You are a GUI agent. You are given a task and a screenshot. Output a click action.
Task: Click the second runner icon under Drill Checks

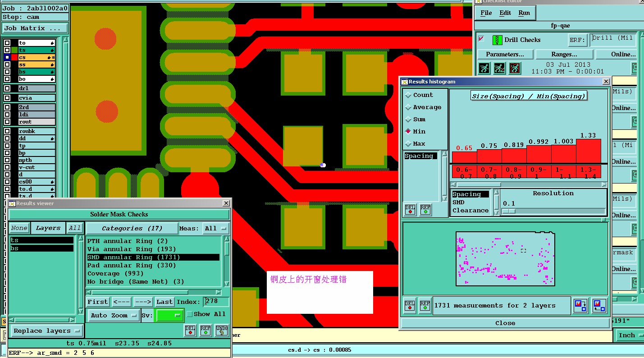click(x=499, y=68)
